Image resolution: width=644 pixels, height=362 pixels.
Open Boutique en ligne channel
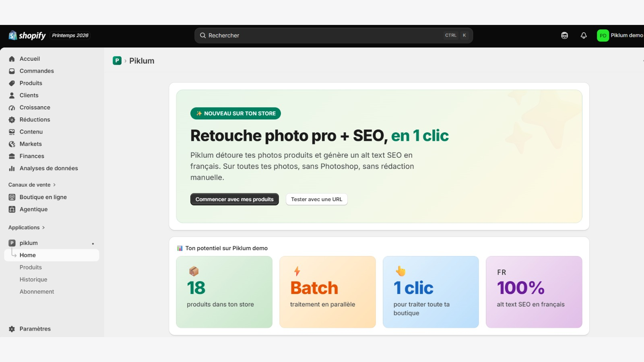pos(43,197)
